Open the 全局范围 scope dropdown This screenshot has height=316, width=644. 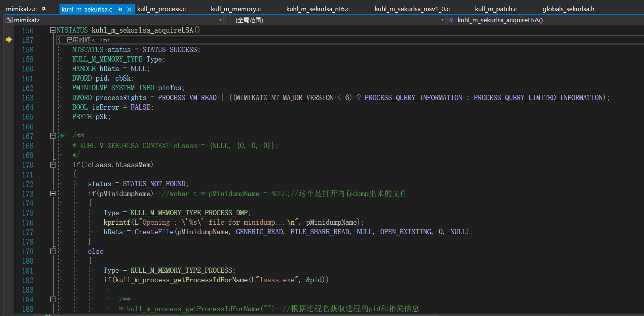[443, 20]
